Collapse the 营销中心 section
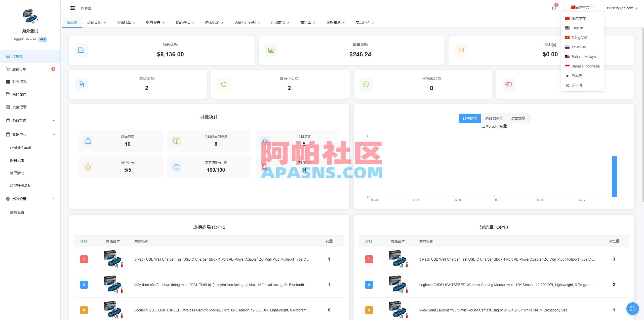This screenshot has height=320, width=644. 54,134
